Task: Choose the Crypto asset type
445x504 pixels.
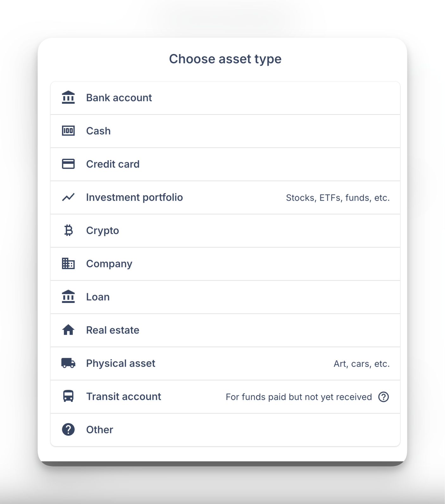Action: [103, 230]
